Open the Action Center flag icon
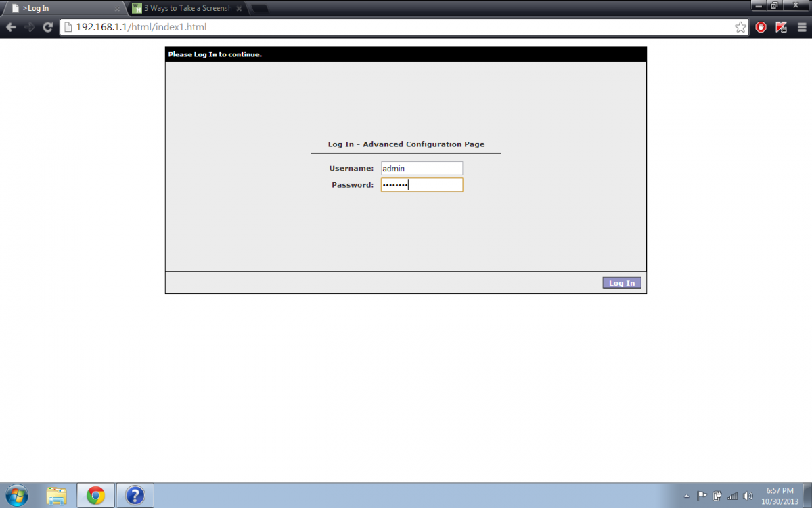Screen dimensions: 812x508 [702, 495]
